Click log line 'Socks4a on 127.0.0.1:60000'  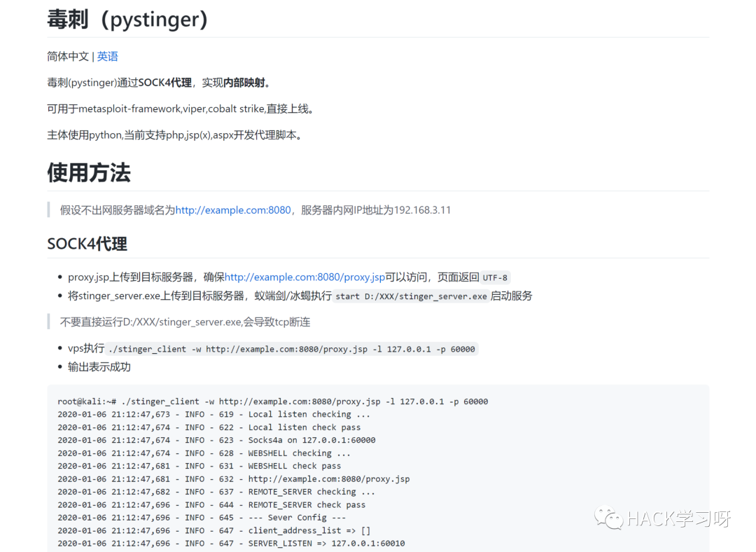pos(216,440)
